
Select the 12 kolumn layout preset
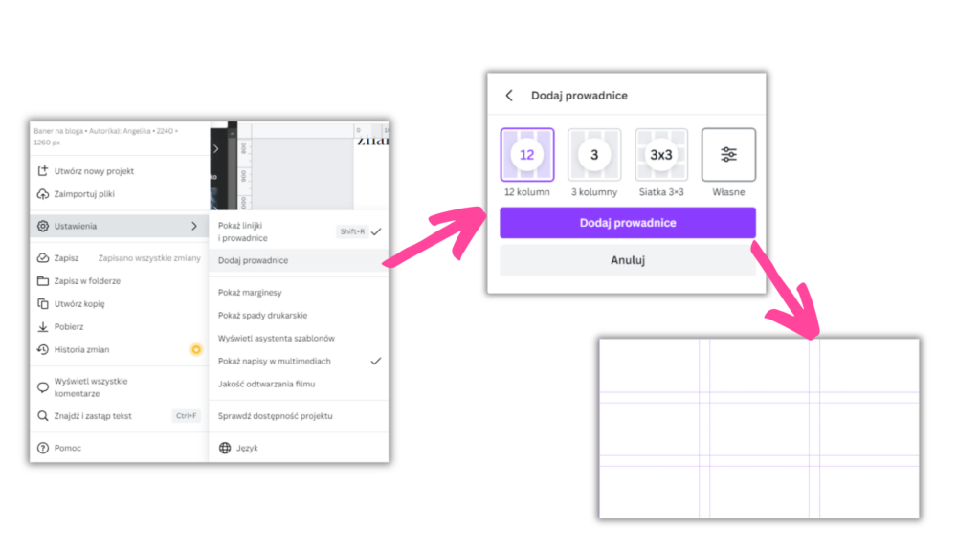pyautogui.click(x=526, y=155)
